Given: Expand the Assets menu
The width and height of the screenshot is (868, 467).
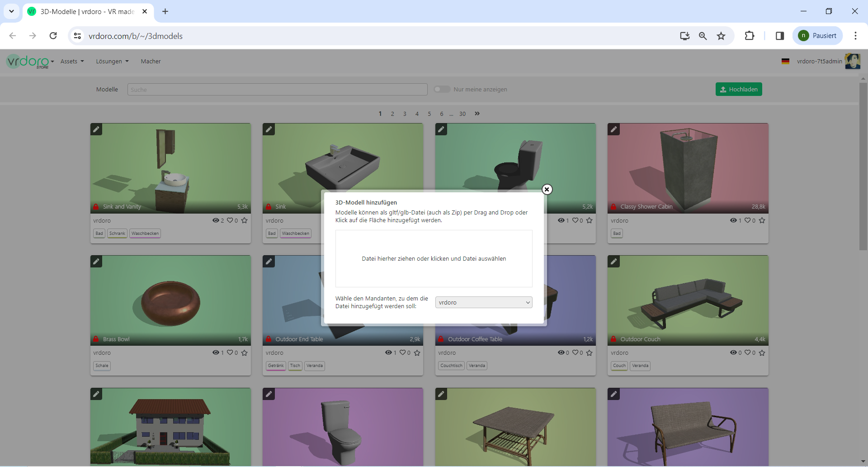Looking at the screenshot, I should (x=72, y=62).
